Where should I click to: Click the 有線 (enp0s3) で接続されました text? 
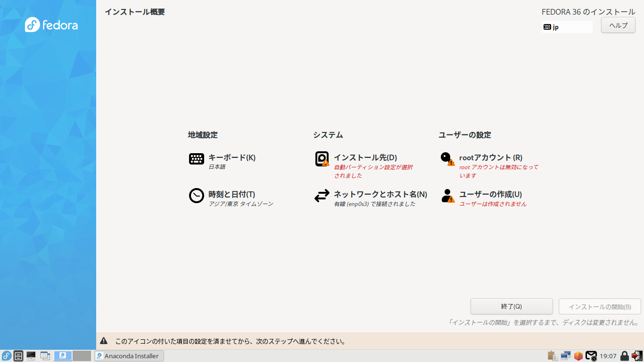[375, 204]
